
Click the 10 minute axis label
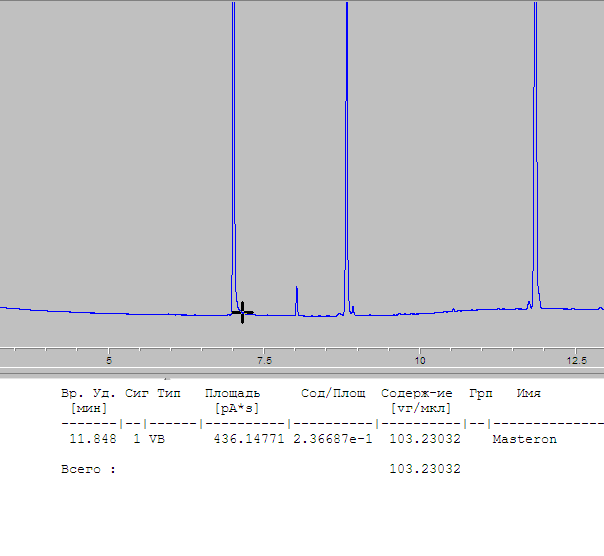coord(420,359)
